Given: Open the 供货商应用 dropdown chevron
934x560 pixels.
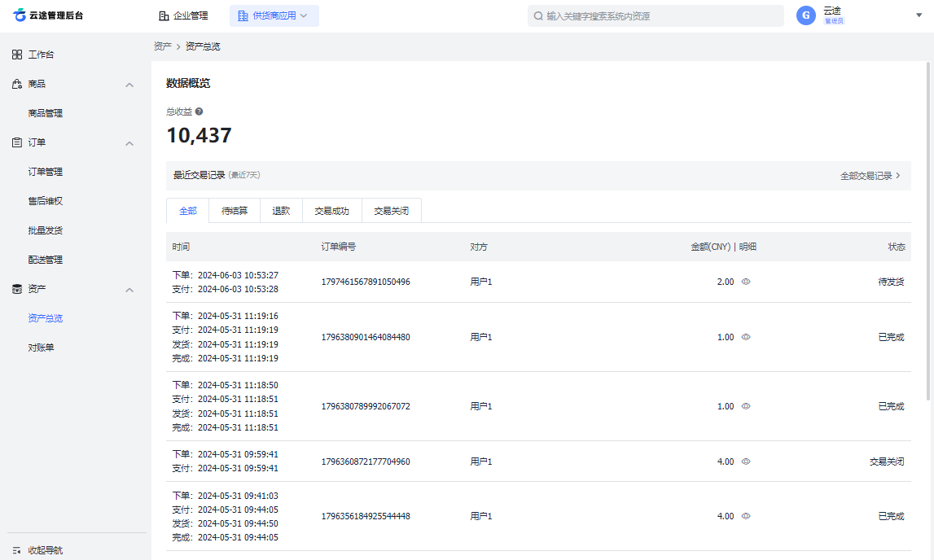Looking at the screenshot, I should point(304,16).
